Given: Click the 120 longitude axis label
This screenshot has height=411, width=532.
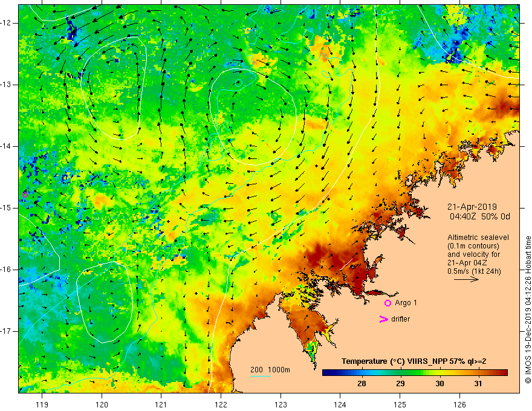Looking at the screenshot, I should (102, 404).
